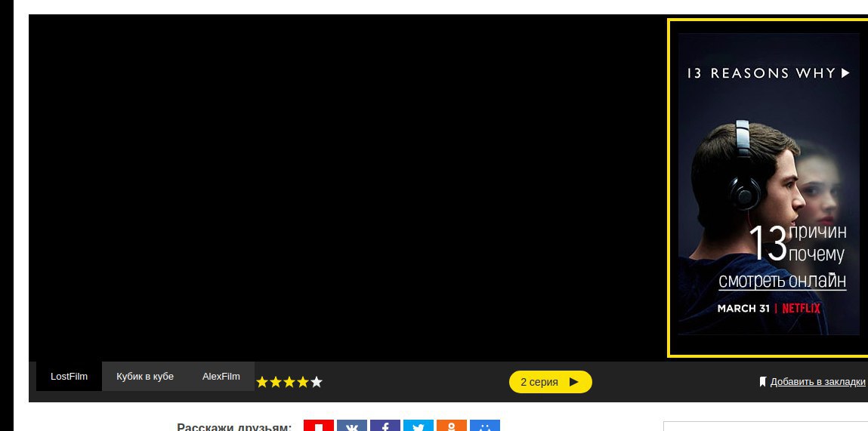Viewport: 868px width, 431px height.
Task: Rate the series four stars
Action: coord(302,382)
